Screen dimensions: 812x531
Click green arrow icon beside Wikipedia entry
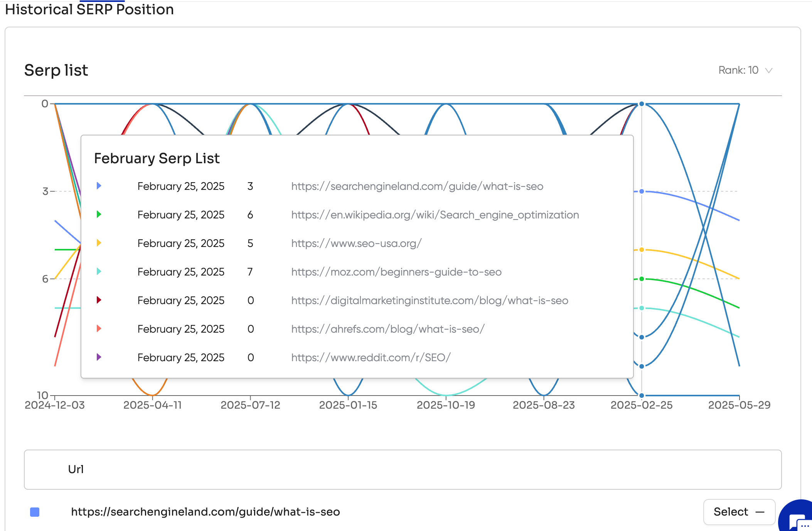click(99, 215)
